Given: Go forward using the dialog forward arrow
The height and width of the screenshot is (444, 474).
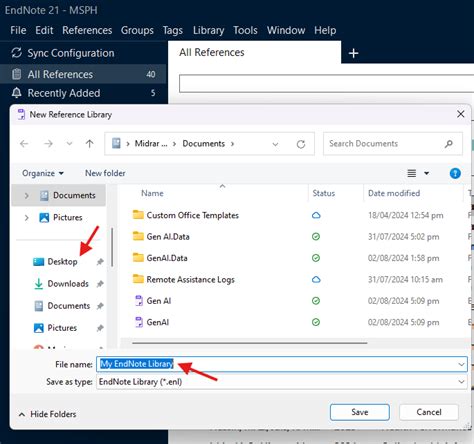Looking at the screenshot, I should pyautogui.click(x=48, y=144).
